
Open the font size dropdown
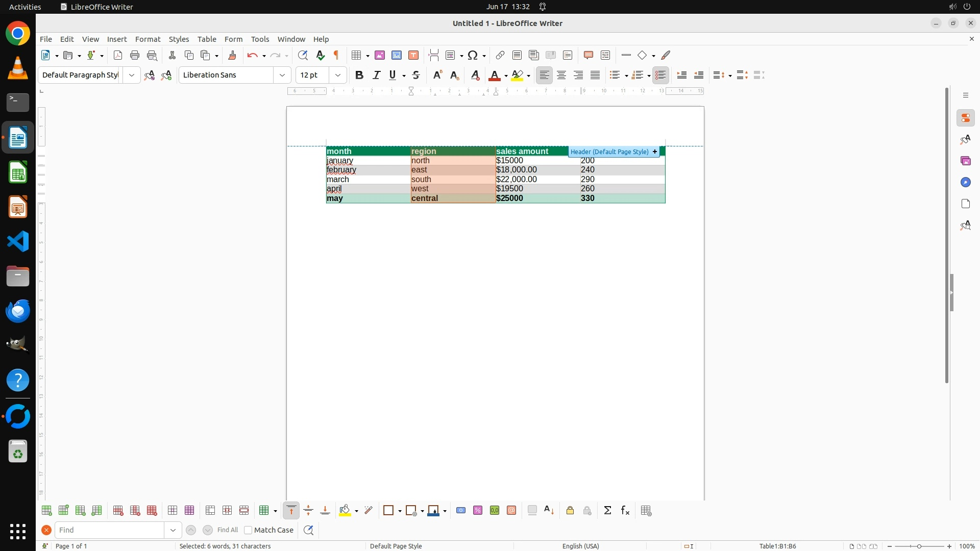[x=338, y=75]
